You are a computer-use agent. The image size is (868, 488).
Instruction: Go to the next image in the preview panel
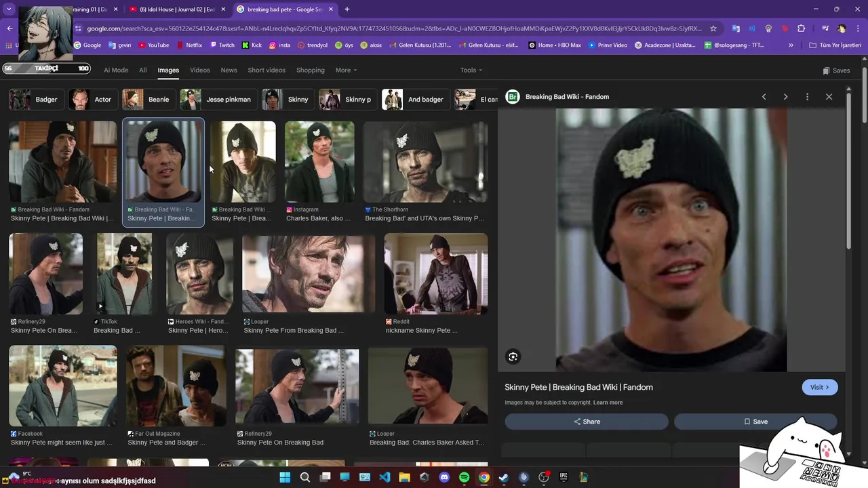(x=786, y=97)
